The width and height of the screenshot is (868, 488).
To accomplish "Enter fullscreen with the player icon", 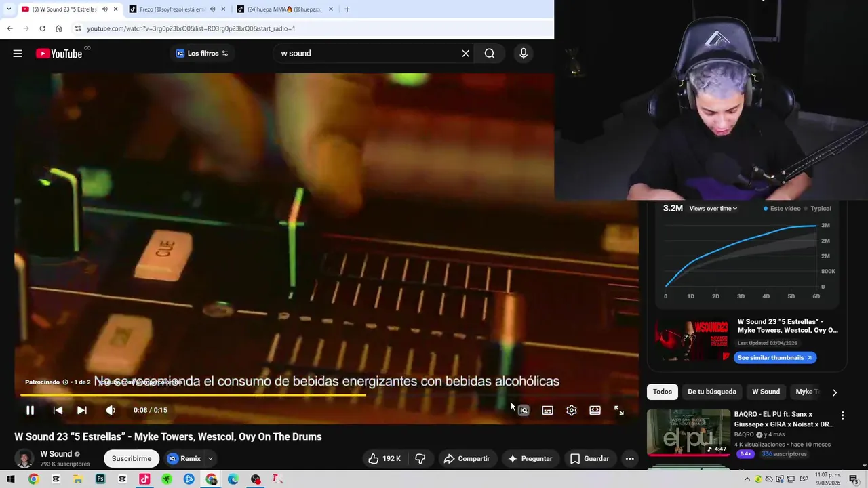I will pos(619,410).
